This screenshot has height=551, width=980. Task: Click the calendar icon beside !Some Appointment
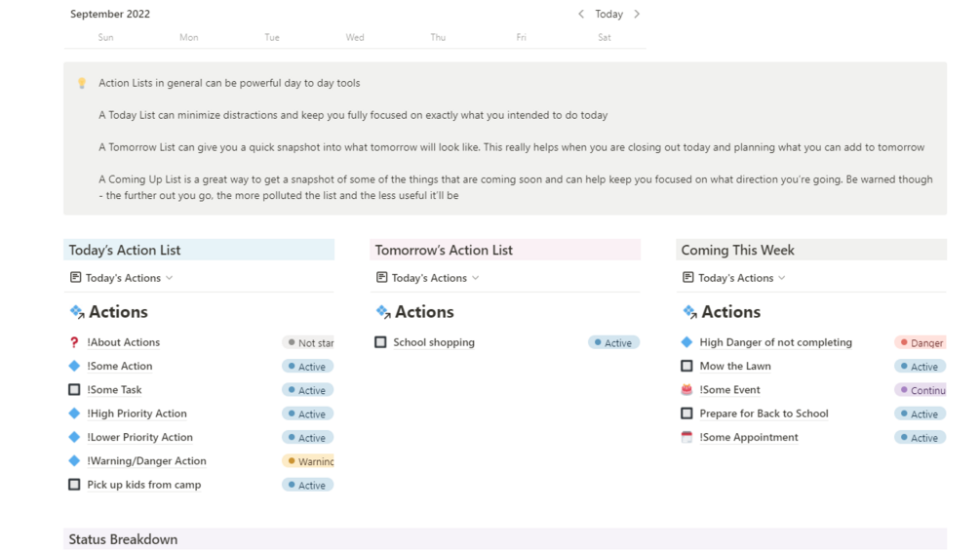(x=686, y=437)
